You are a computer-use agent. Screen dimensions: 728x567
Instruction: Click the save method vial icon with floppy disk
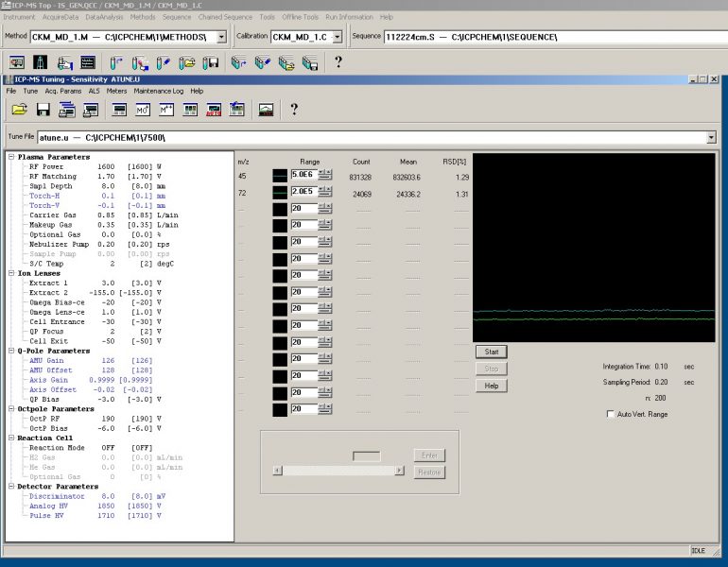click(210, 62)
